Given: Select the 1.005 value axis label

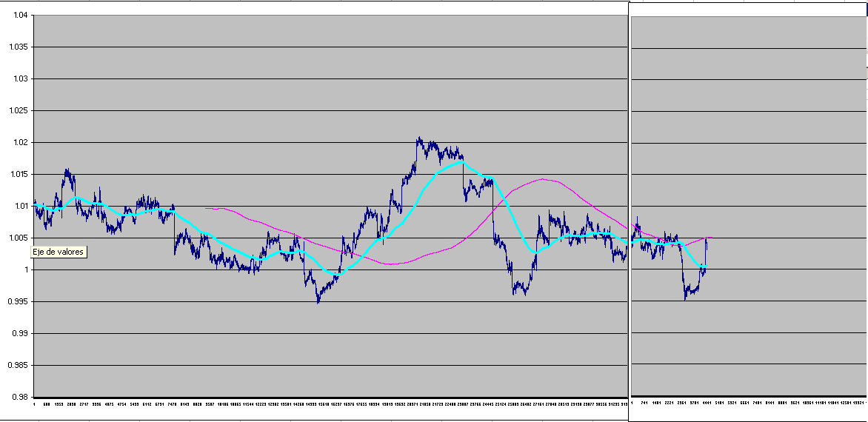Looking at the screenshot, I should pyautogui.click(x=19, y=238).
